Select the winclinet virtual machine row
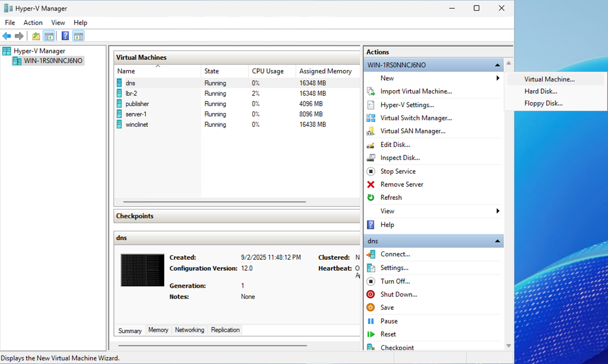The height and width of the screenshot is (364, 608). pyautogui.click(x=237, y=125)
